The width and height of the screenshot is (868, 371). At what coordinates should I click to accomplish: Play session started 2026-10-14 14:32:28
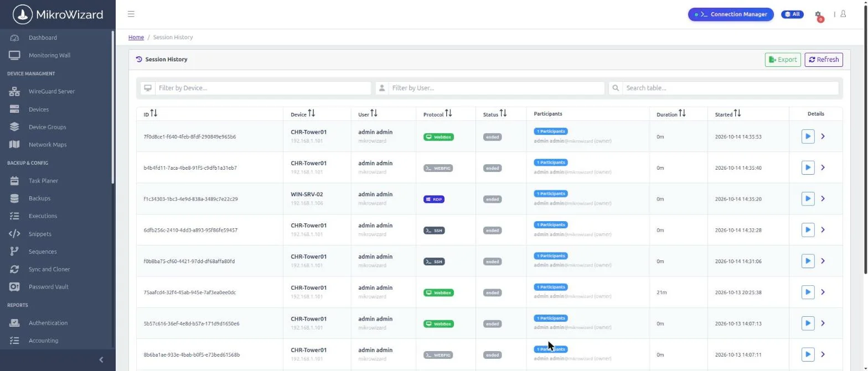click(808, 230)
